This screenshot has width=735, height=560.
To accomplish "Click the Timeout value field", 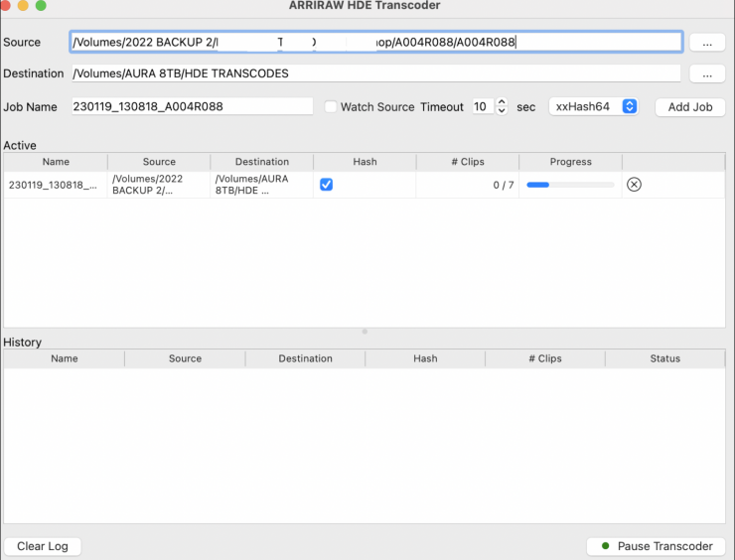I will tap(481, 106).
